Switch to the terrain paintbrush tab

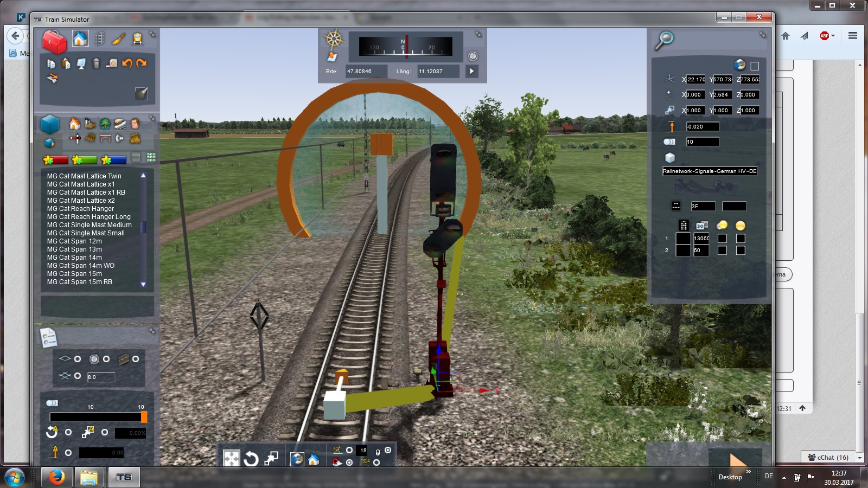[x=119, y=38]
